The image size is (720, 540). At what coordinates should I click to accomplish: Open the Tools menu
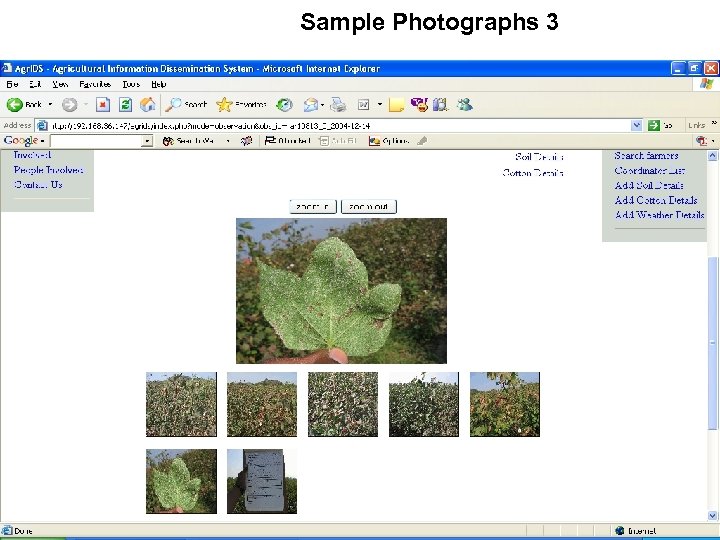click(131, 84)
